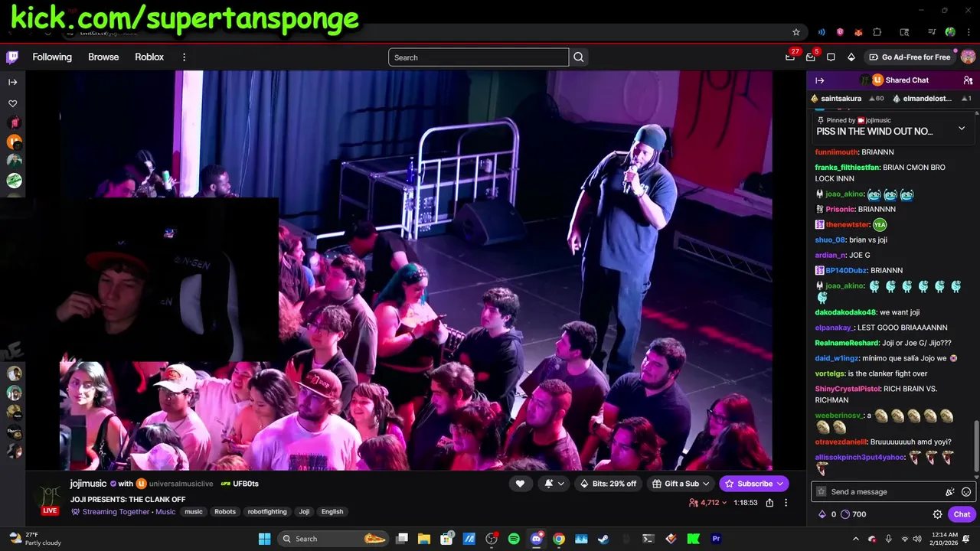Open the user avatar account menu

pyautogui.click(x=968, y=57)
